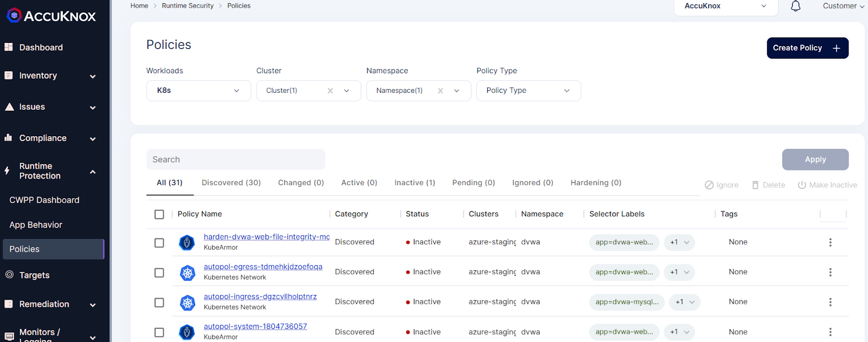
Task: Switch to Discovered (30) tab
Action: (231, 183)
